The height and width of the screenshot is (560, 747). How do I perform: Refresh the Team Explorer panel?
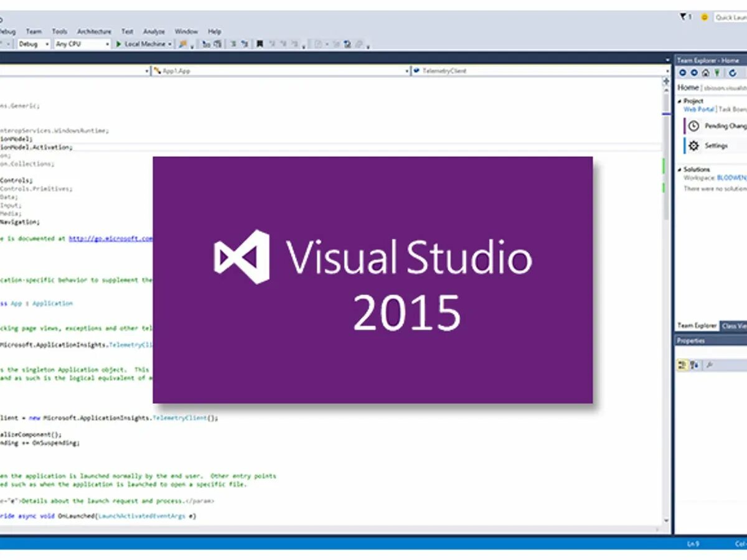(x=733, y=73)
